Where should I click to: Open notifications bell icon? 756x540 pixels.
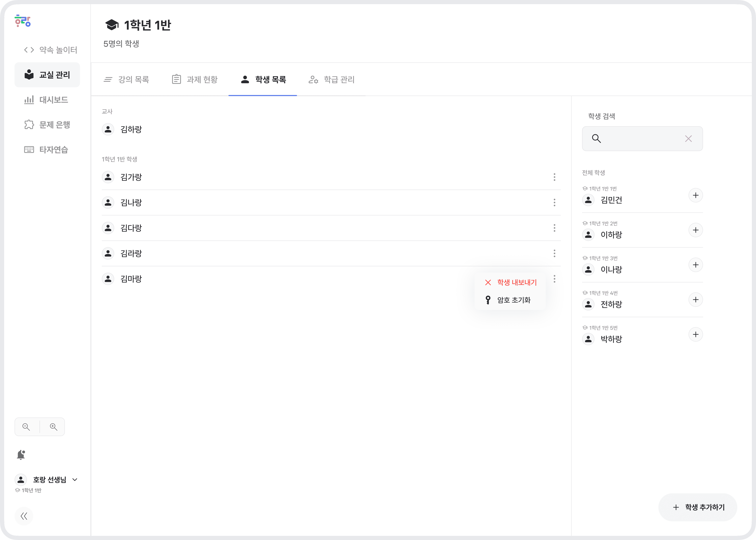[x=21, y=455]
